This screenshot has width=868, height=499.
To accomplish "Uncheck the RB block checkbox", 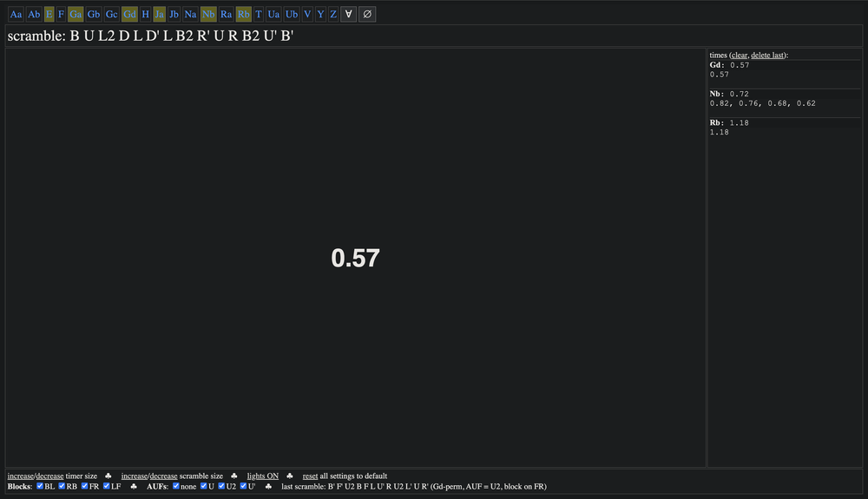I will coord(62,486).
